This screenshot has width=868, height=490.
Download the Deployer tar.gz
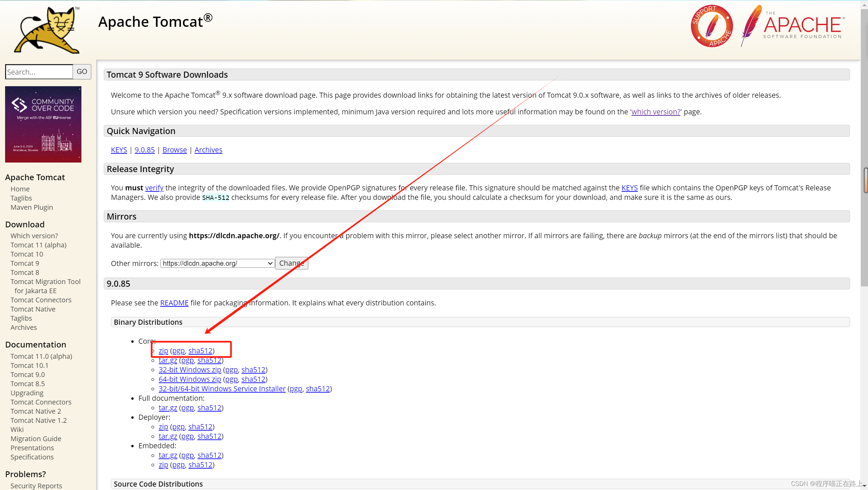click(x=168, y=436)
